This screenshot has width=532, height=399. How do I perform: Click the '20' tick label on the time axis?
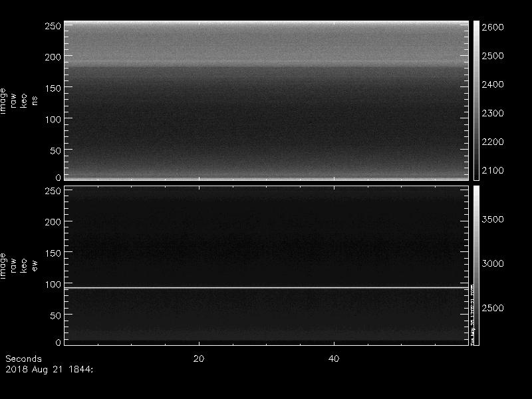(199, 358)
